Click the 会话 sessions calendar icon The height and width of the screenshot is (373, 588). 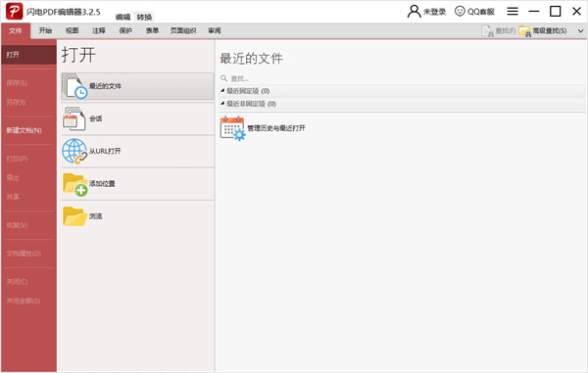point(73,118)
